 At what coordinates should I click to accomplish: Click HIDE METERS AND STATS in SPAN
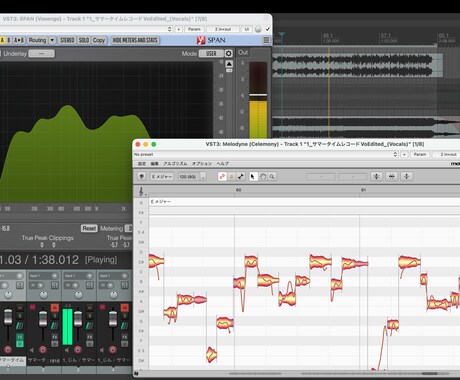click(x=135, y=40)
